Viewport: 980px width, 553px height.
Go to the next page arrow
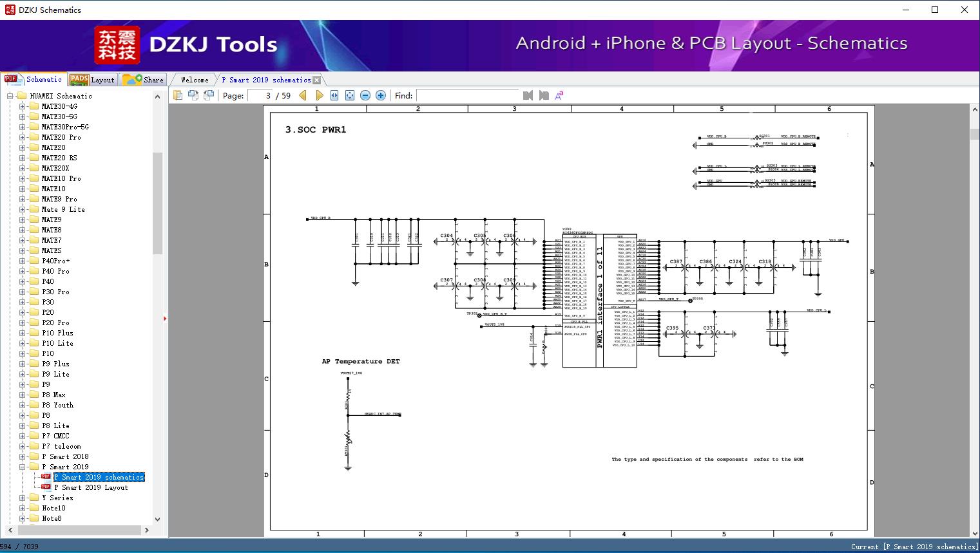pyautogui.click(x=319, y=95)
